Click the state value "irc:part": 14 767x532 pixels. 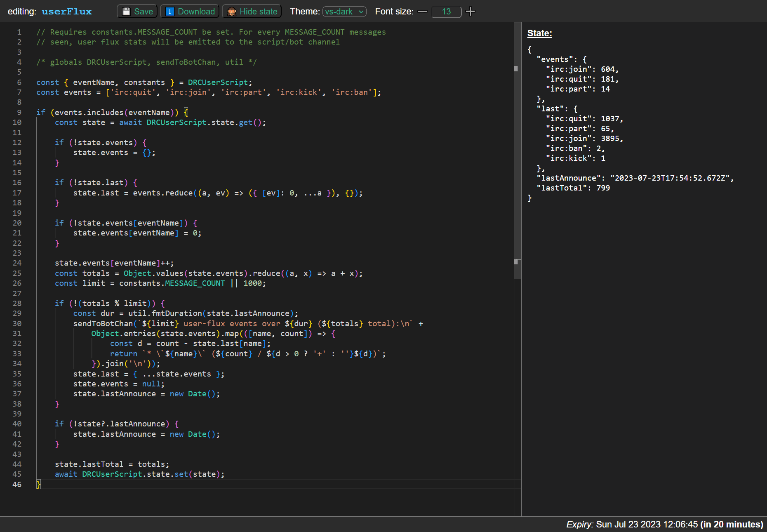[x=578, y=89]
